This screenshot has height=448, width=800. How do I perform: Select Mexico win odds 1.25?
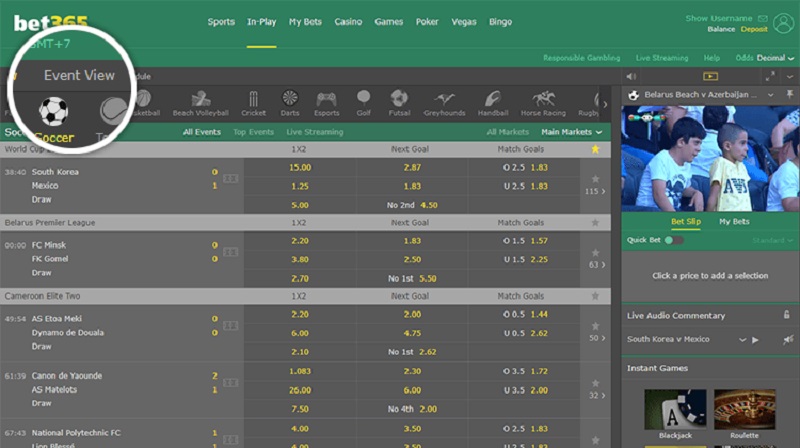(300, 186)
